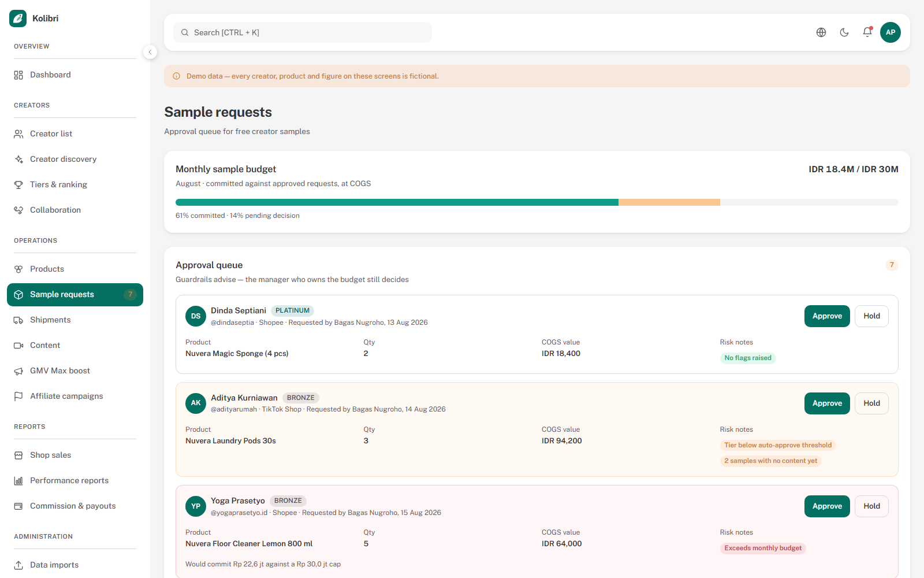Click the Collaboration handshake icon

(18, 210)
